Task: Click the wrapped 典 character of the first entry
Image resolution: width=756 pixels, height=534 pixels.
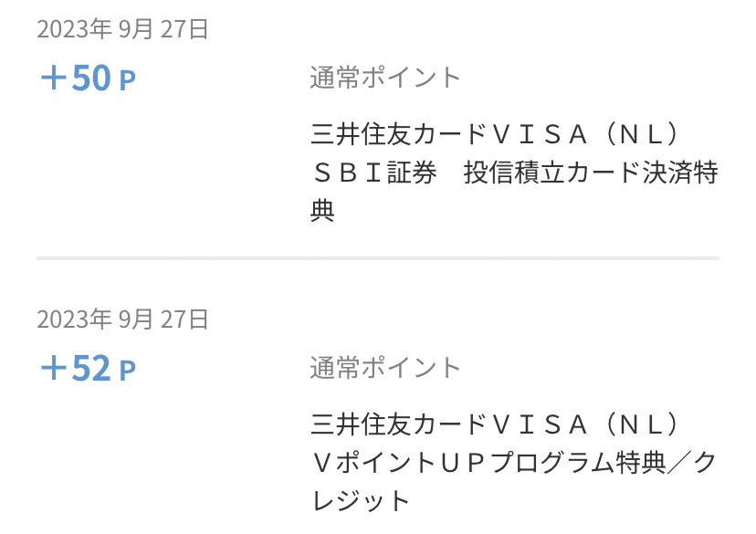Action: click(323, 211)
